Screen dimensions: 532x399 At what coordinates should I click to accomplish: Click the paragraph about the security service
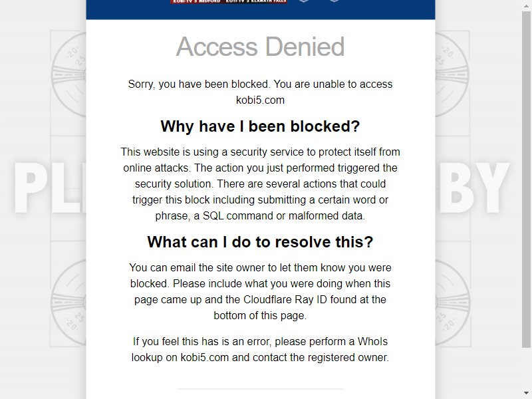pyautogui.click(x=260, y=184)
